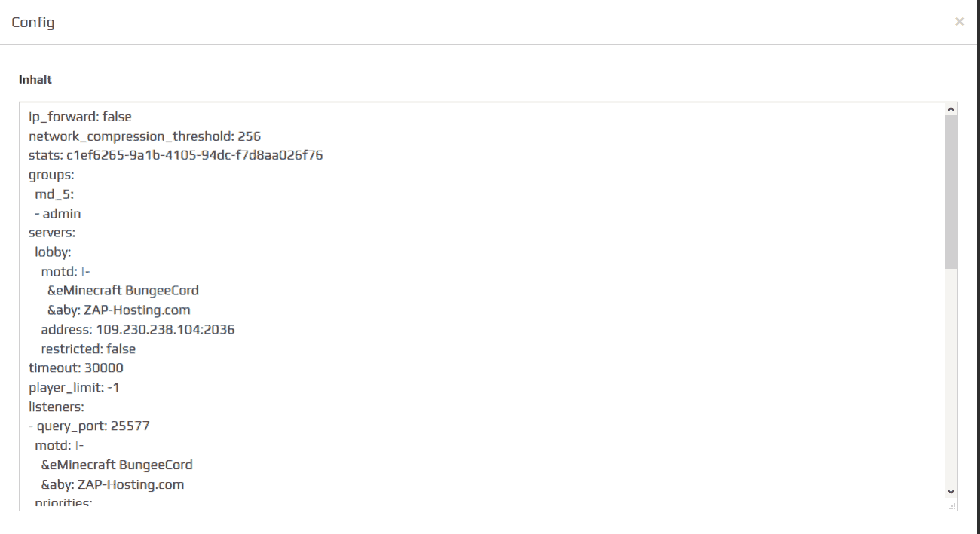Place cursor on the lobby: line

53,252
